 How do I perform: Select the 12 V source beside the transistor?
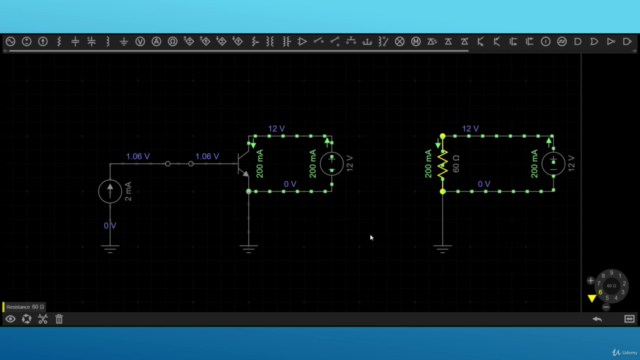[x=332, y=164]
